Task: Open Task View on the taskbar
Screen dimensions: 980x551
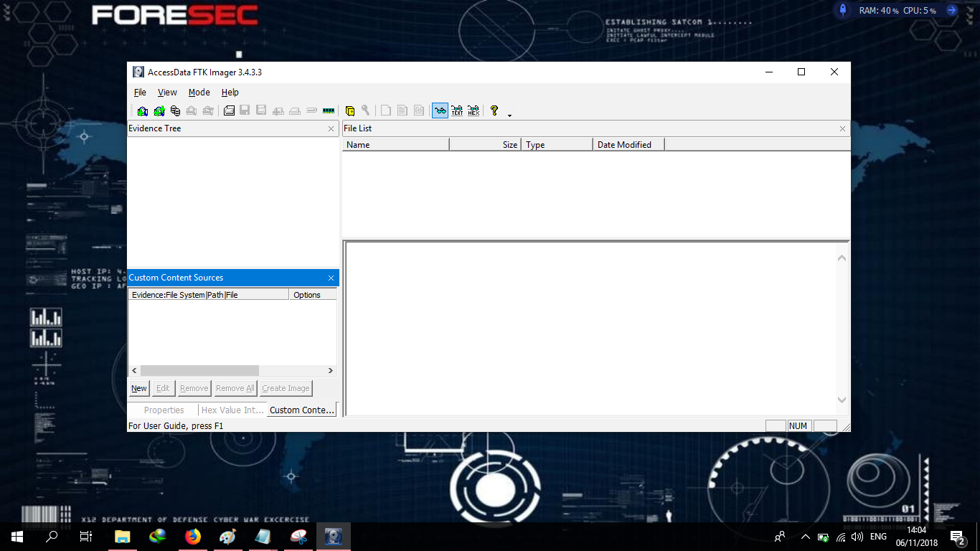Action: [x=86, y=537]
